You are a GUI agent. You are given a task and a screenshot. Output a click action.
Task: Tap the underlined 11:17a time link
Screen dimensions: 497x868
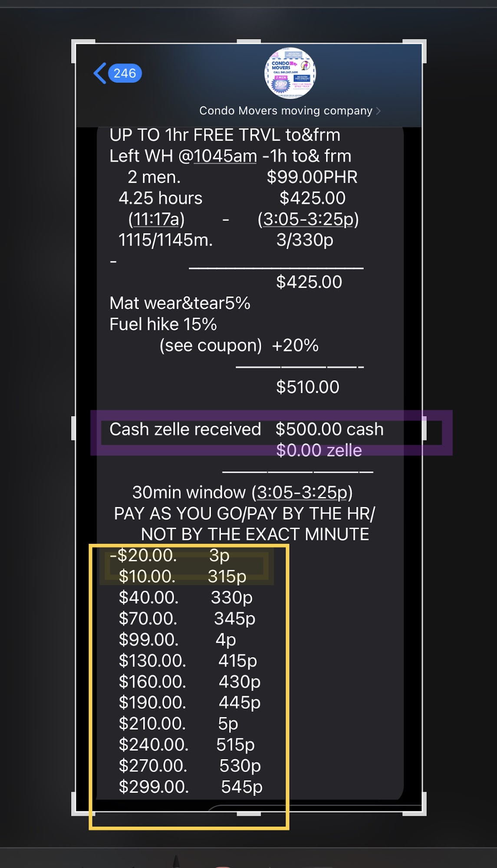point(156,219)
